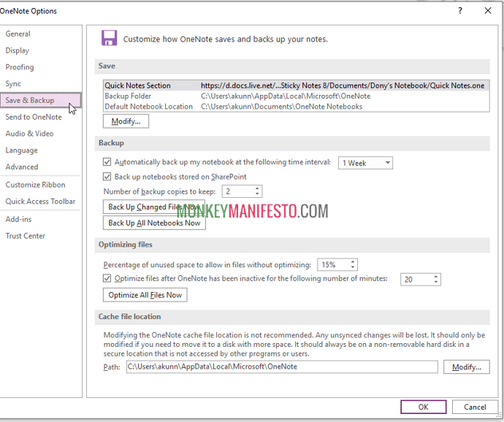504x422 pixels.
Task: Decrease number of backup copies to keep
Action: click(x=257, y=194)
